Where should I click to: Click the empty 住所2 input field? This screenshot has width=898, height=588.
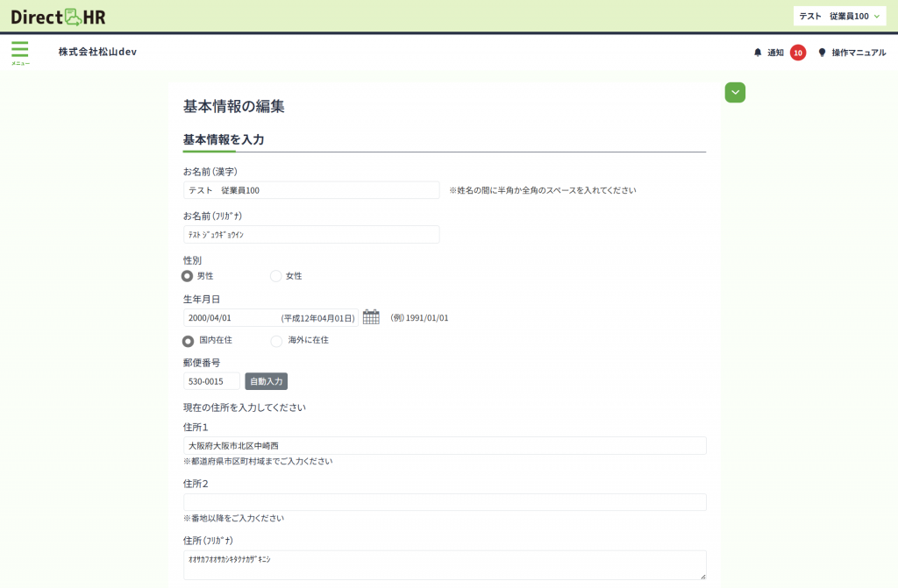445,502
